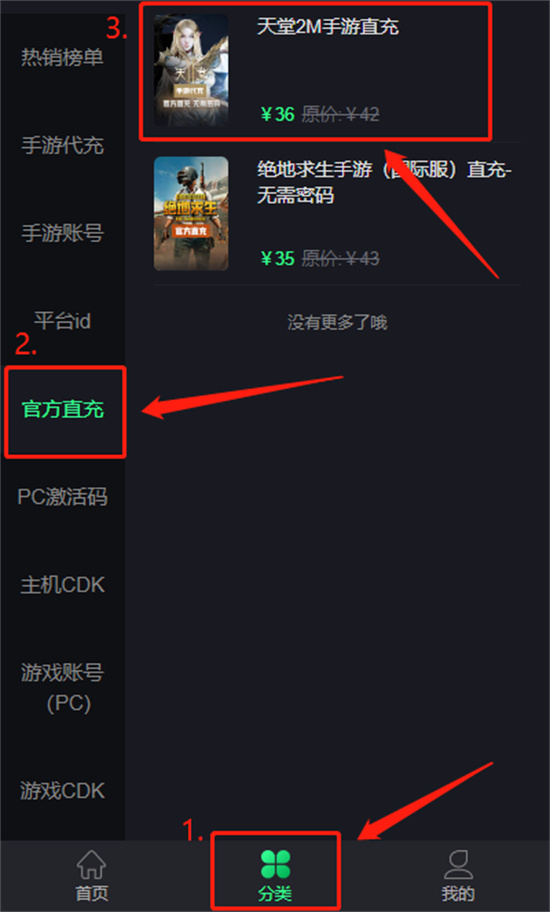Open the 天堂2M手游直充 product title

pos(328,27)
